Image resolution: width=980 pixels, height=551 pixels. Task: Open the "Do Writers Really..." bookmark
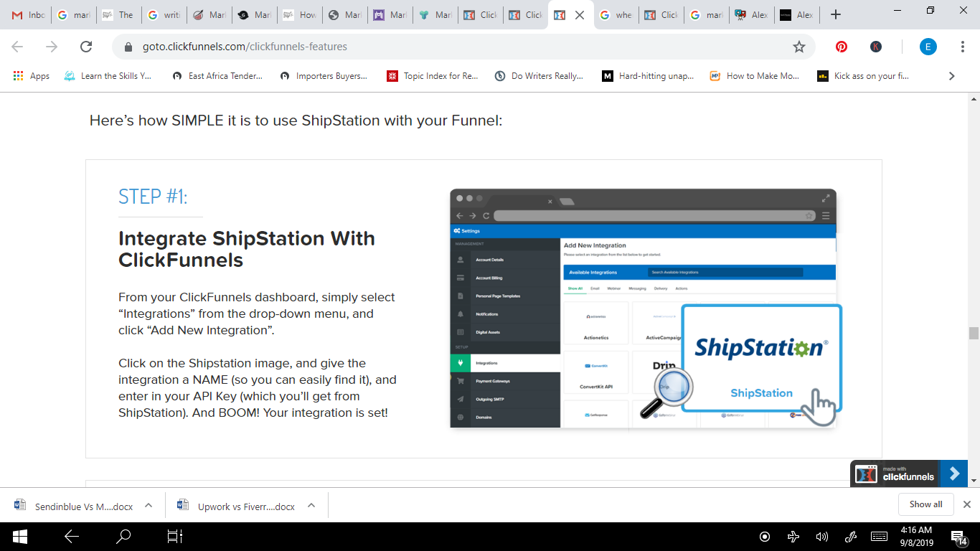pos(539,76)
